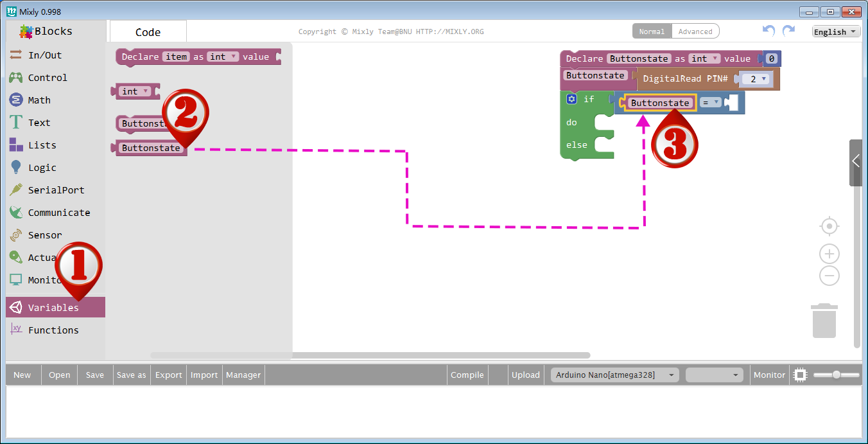Click the bottom toolbar size slider
This screenshot has height=444, width=868.
pos(837,375)
